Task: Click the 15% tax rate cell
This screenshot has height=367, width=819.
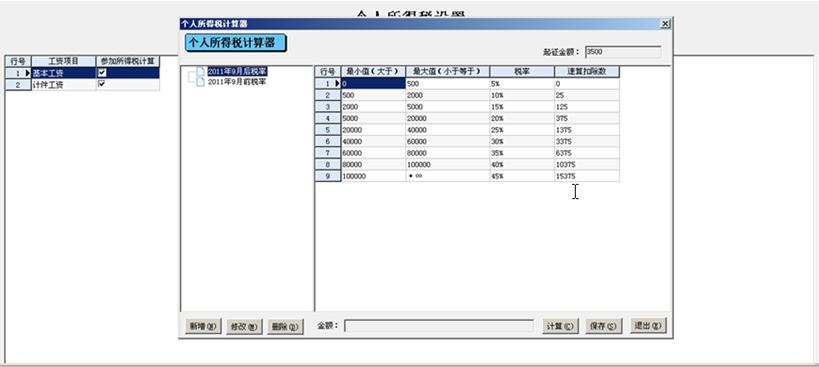Action: (522, 106)
